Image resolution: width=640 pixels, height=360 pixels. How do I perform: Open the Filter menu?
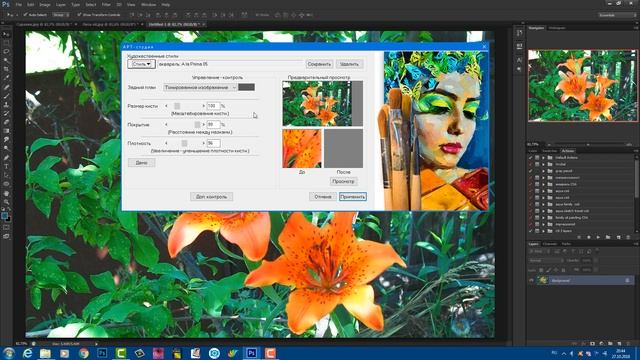(x=106, y=4)
